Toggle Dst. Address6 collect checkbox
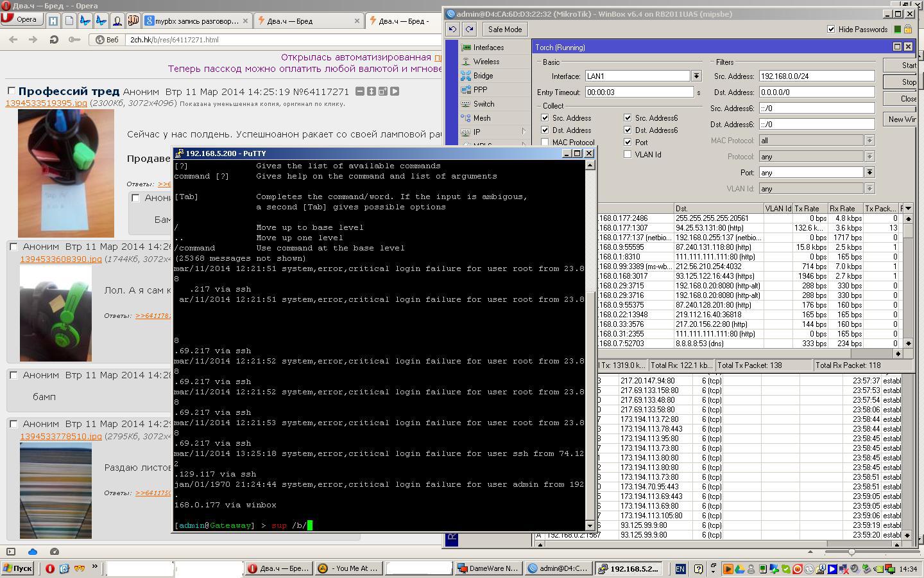 coord(628,130)
